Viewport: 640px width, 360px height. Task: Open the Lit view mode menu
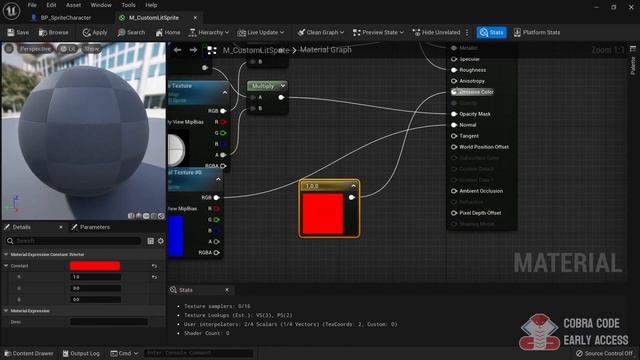(x=68, y=49)
